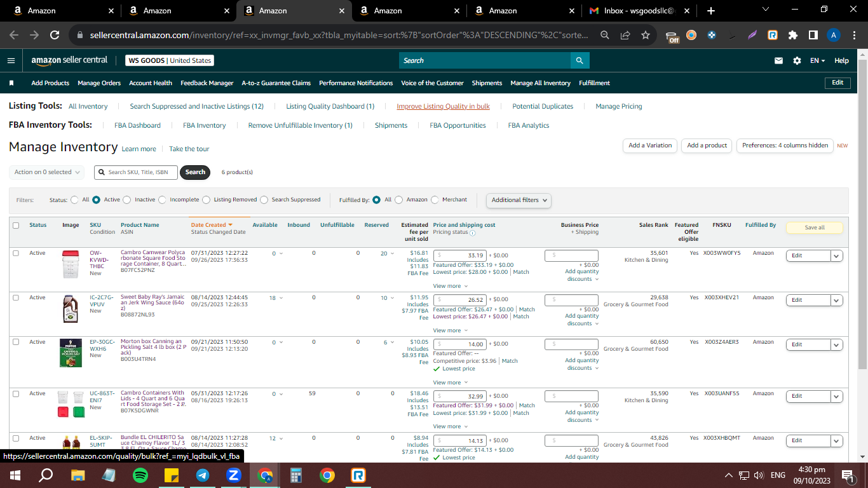Open the Action on 0 selected dropdown
This screenshot has height=488, width=868.
click(48, 172)
